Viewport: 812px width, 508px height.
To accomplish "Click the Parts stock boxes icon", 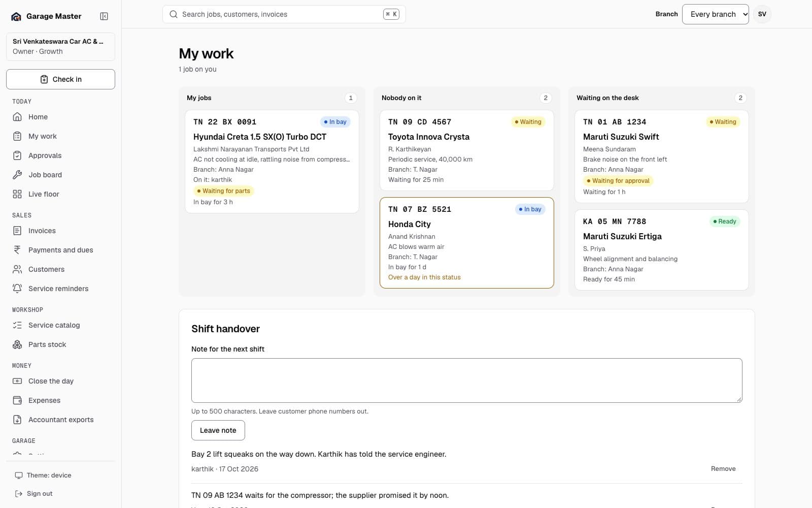I will pos(17,344).
